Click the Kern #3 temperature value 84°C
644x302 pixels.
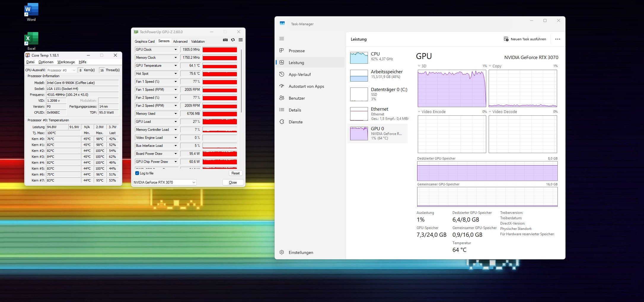point(63,157)
